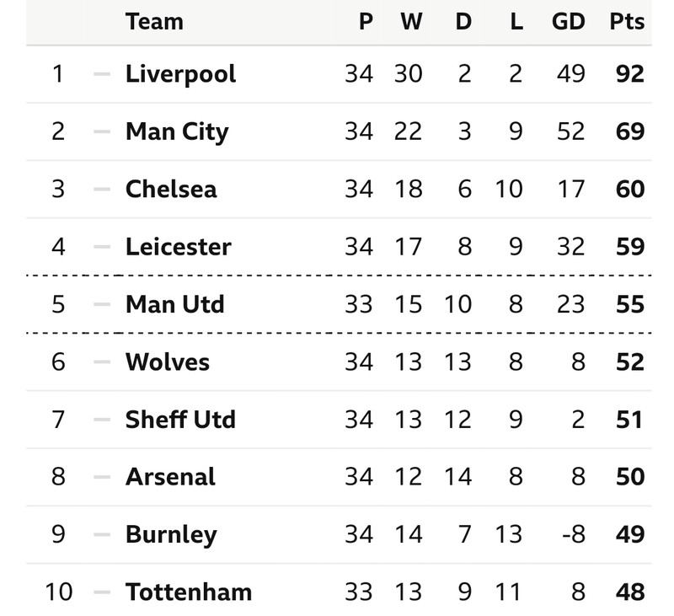Open the Man City team link

point(177,132)
